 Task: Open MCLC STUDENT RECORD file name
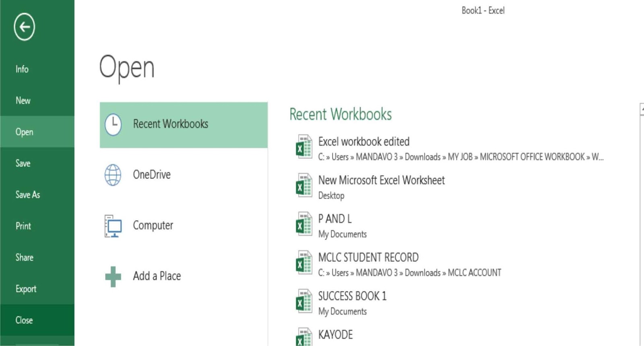368,257
